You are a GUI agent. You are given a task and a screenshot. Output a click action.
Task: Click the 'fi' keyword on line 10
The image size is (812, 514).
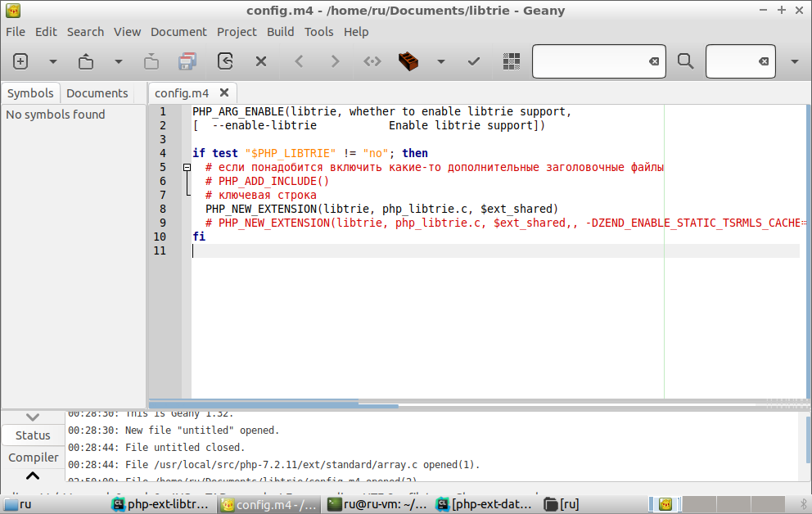pyautogui.click(x=199, y=237)
